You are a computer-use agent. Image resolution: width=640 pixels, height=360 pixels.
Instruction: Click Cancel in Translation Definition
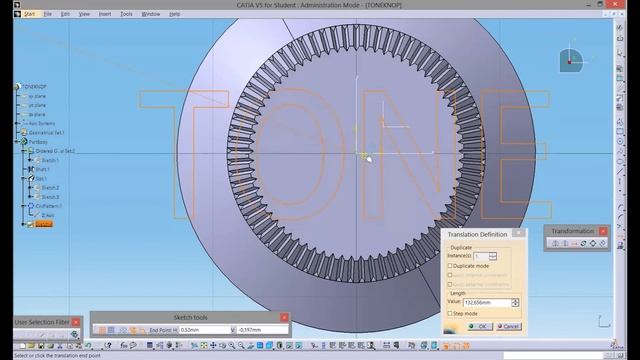[508, 326]
